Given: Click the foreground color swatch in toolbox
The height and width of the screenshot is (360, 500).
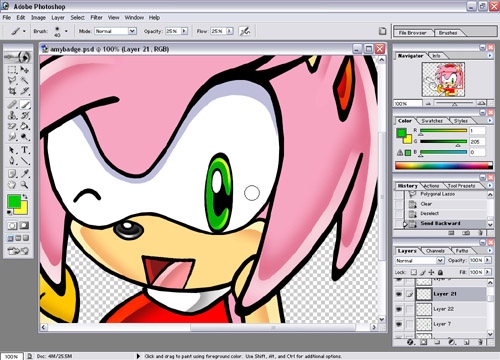Looking at the screenshot, I should (x=14, y=202).
